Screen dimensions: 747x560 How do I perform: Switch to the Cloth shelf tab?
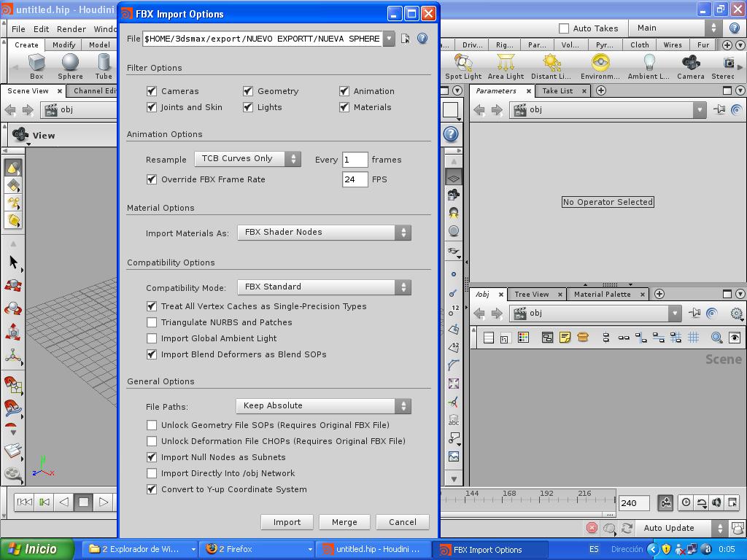point(639,44)
